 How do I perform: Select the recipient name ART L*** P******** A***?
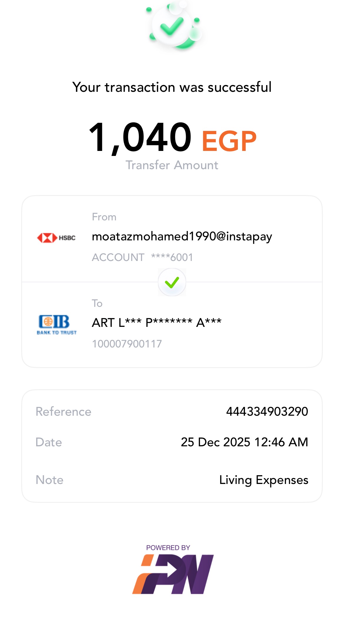156,323
